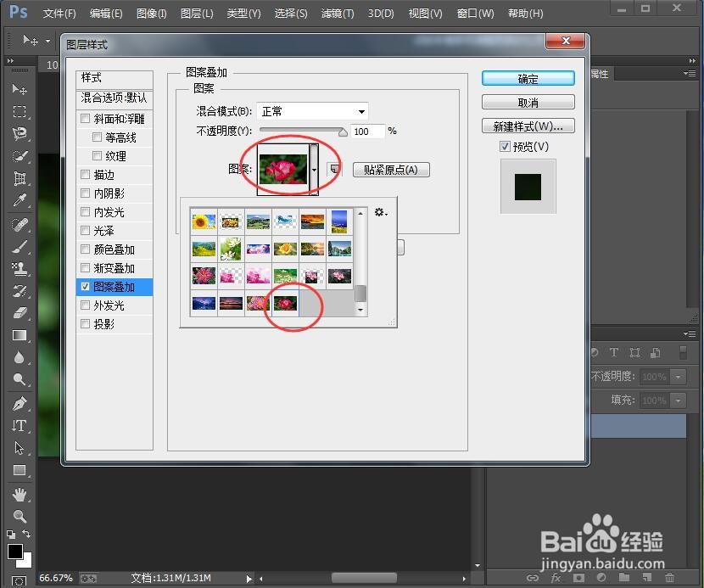Select the Hand tool
This screenshot has width=704, height=588.
20,495
